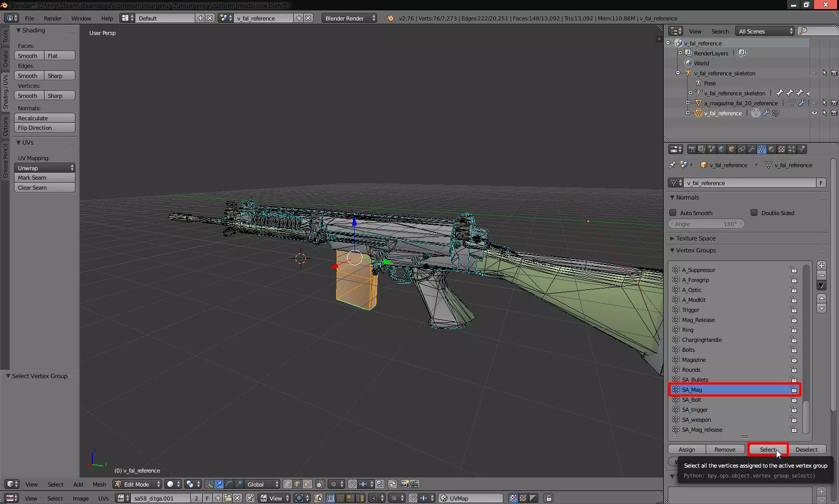Toggle renderability camera for a_magazine_fal_20_reference
Viewport: 839px width, 504px height.
pyautogui.click(x=834, y=103)
